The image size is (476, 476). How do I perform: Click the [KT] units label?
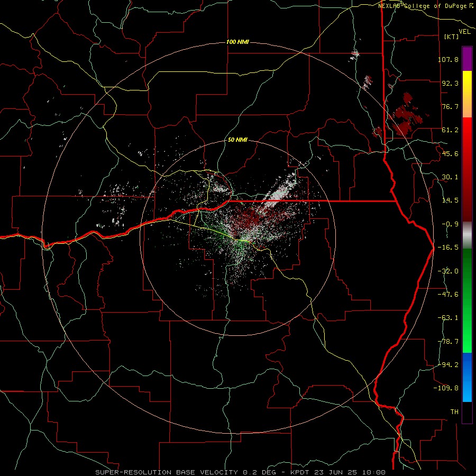(452, 36)
